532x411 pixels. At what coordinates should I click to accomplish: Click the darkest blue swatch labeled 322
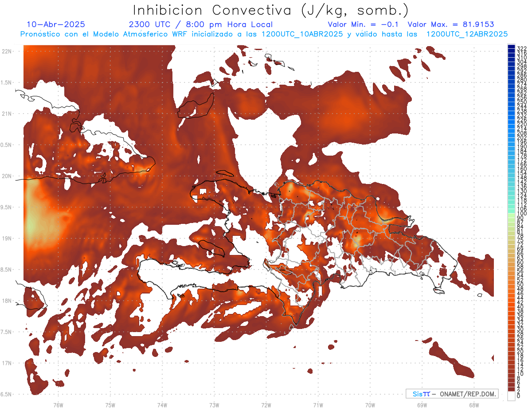[x=511, y=47]
